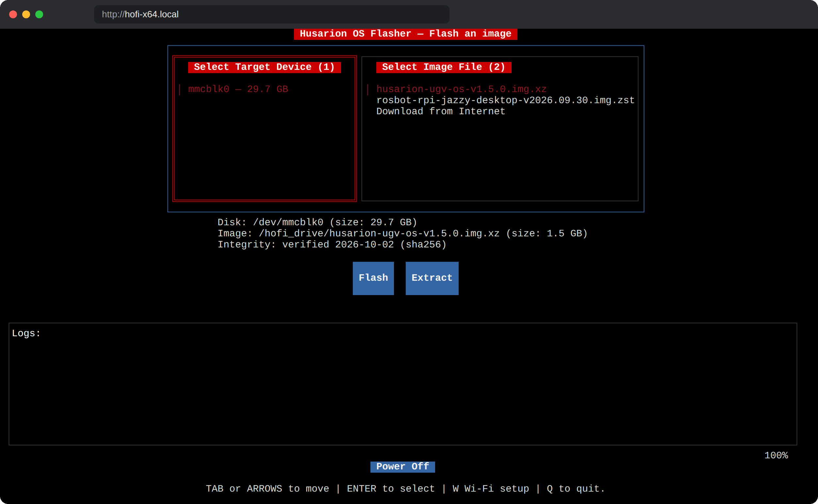Image resolution: width=818 pixels, height=504 pixels.
Task: Focus the Select Image File (2) panel title
Action: 443,67
